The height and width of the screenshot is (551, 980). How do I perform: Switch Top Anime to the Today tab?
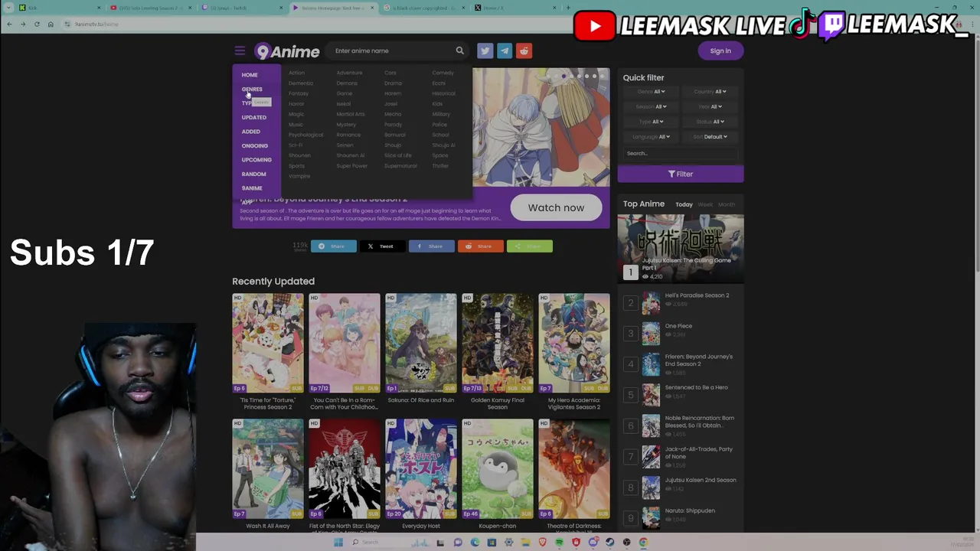point(684,205)
